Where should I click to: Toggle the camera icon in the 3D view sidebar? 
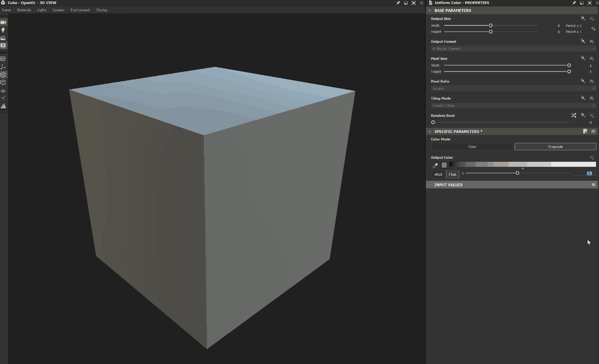click(x=3, y=22)
